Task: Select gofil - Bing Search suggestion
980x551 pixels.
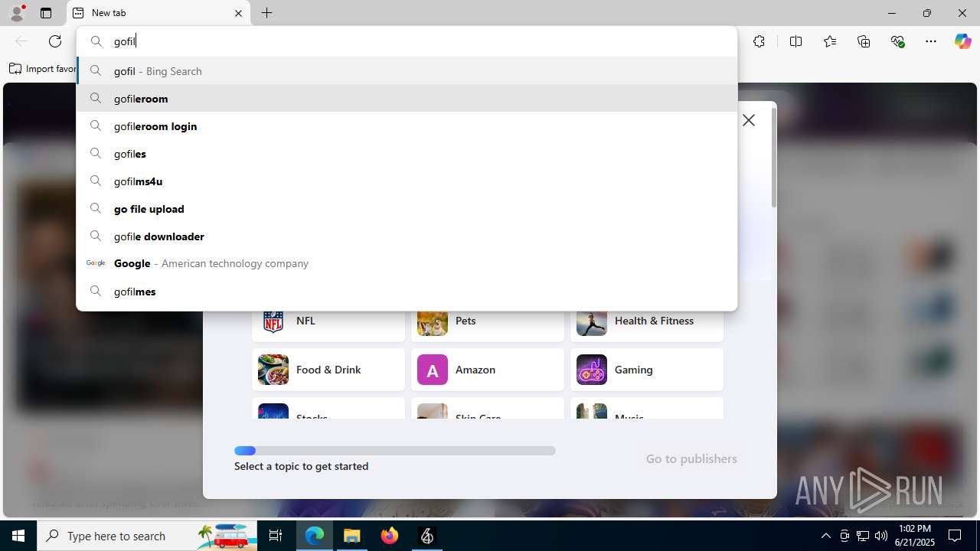Action: point(407,70)
